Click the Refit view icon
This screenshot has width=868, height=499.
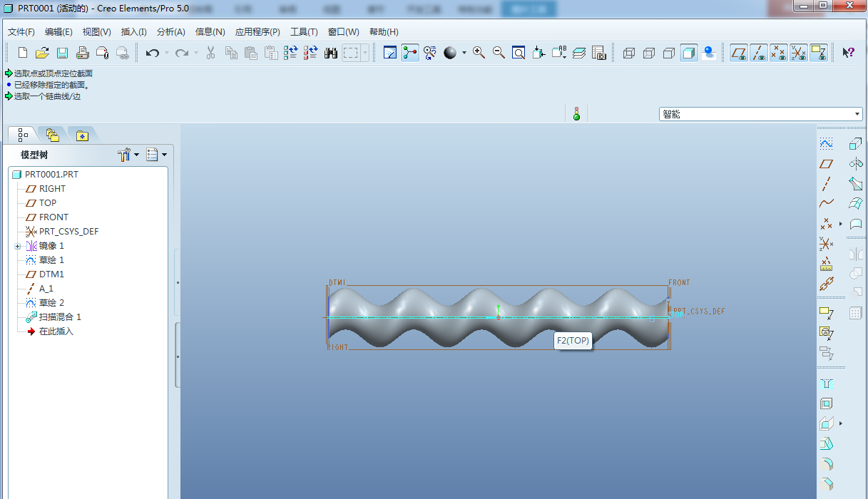519,53
